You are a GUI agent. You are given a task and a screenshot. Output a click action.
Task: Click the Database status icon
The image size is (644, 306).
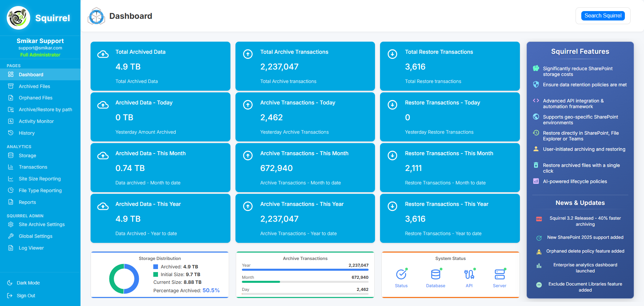coord(435,274)
